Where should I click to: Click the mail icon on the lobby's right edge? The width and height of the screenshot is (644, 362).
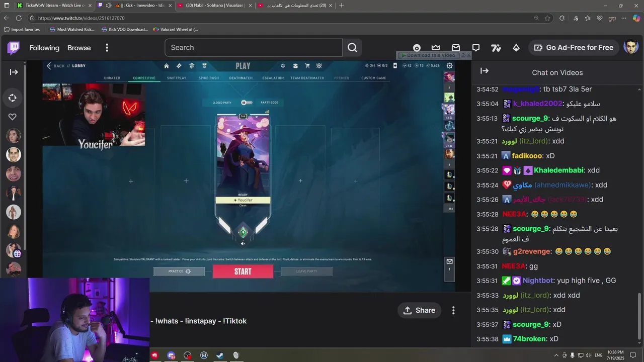(449, 261)
